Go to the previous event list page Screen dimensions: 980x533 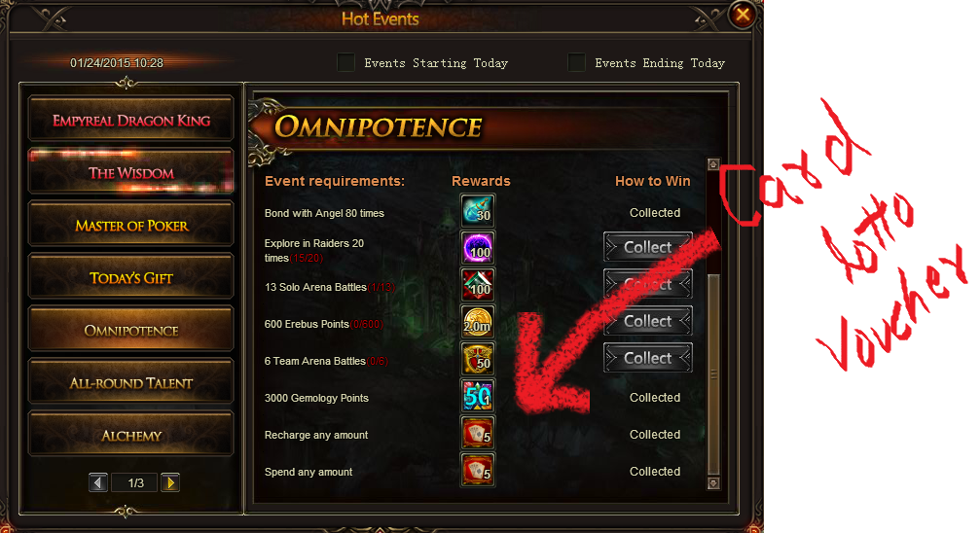[98, 483]
